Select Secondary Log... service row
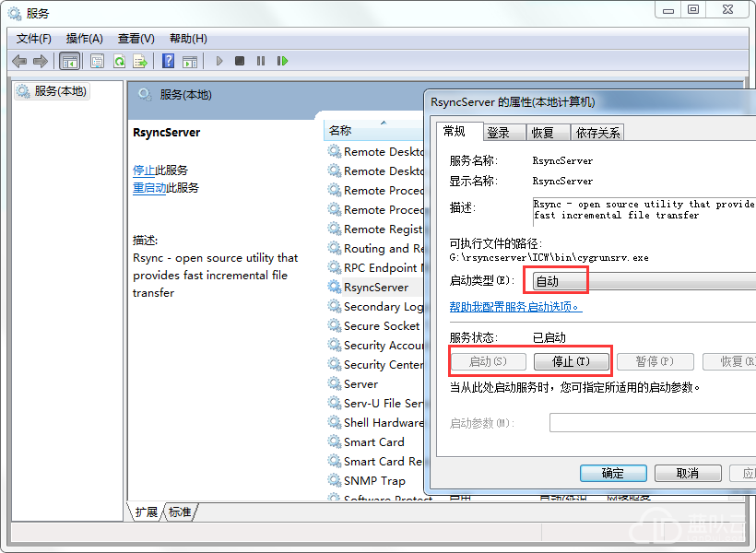 coord(375,307)
